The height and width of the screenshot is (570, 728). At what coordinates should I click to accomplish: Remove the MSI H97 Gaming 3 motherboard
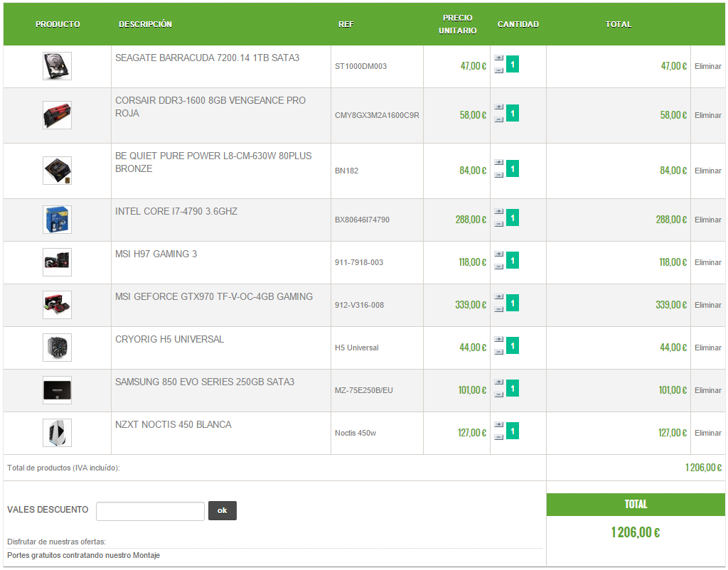[x=707, y=262]
